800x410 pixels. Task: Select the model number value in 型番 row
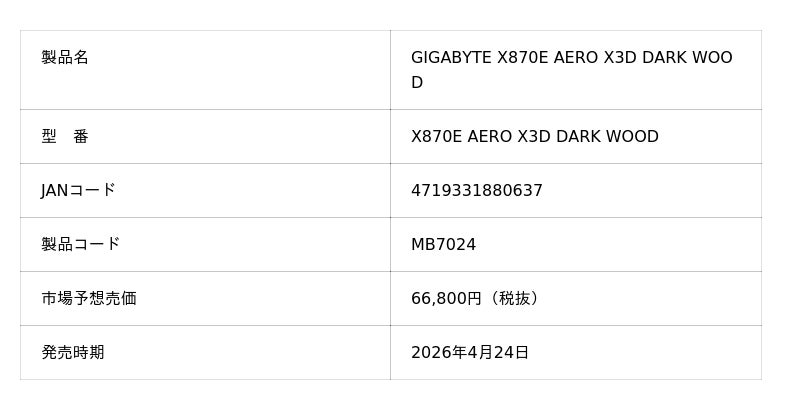(x=534, y=137)
